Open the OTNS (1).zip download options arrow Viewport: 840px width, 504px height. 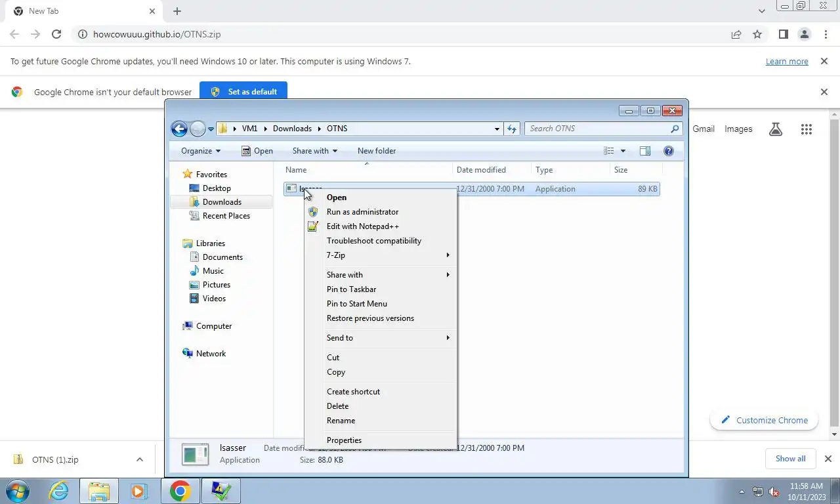(139, 459)
